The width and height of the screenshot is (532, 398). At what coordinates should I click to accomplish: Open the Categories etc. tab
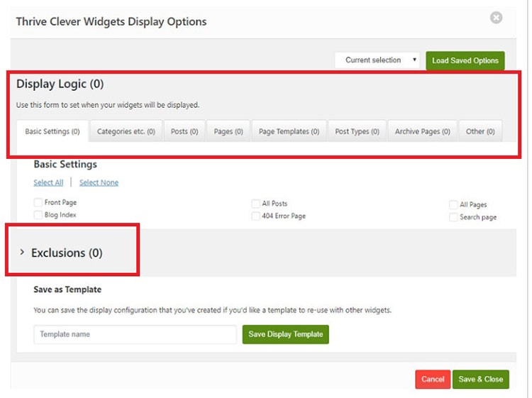click(126, 131)
